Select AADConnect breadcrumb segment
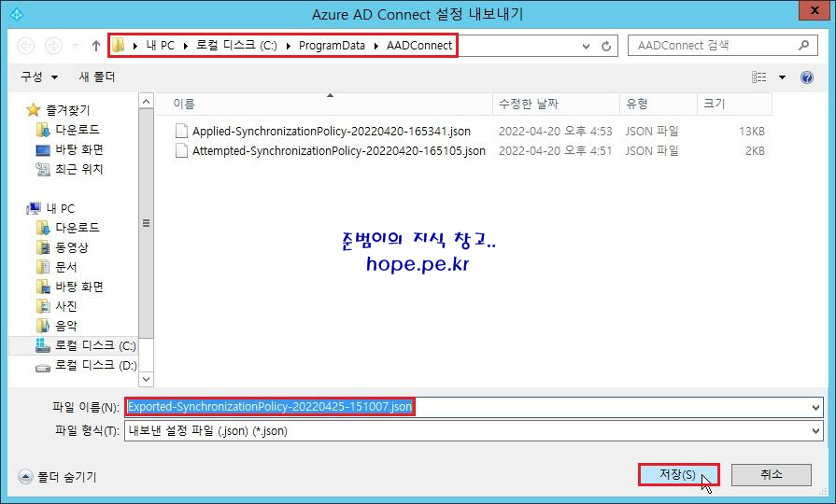Image resolution: width=836 pixels, height=504 pixels. point(419,46)
